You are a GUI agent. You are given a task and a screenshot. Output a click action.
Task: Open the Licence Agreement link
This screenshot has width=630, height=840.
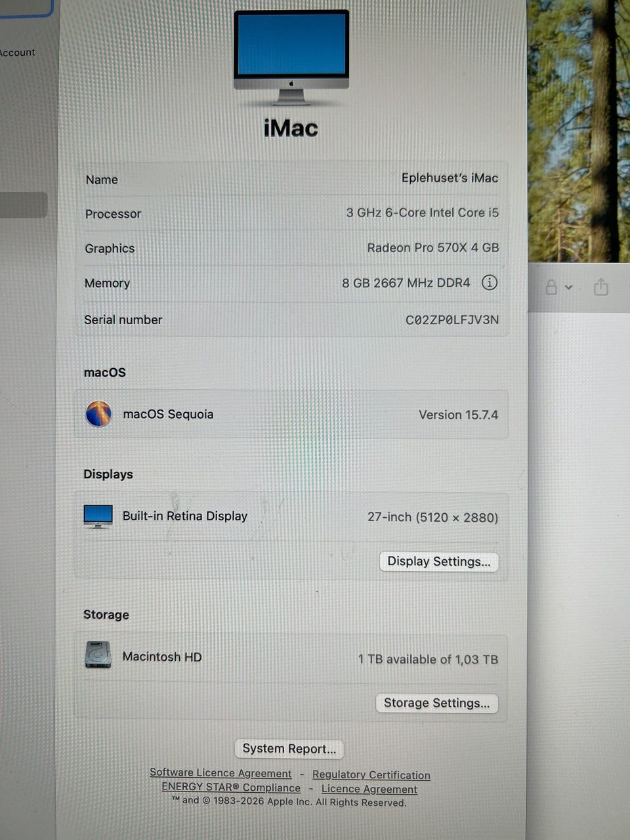click(x=369, y=789)
